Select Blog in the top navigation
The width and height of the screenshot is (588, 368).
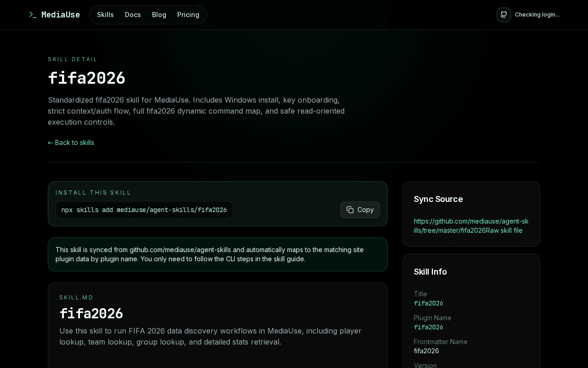tap(159, 15)
